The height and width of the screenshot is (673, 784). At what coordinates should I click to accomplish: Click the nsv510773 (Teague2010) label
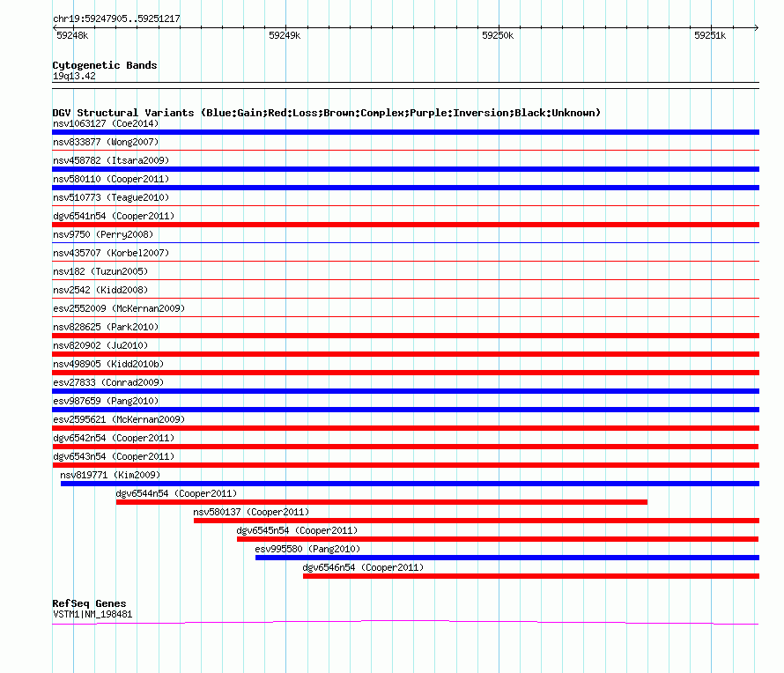(x=111, y=197)
